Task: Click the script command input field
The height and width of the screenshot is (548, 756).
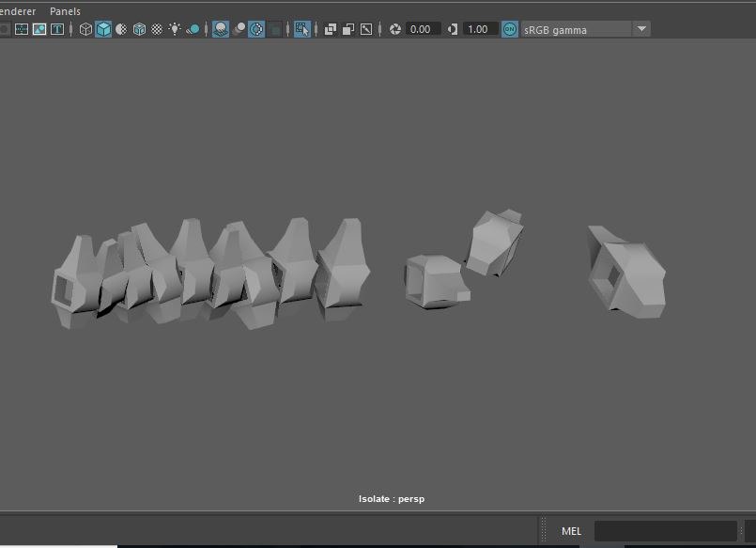Action: 662,530
